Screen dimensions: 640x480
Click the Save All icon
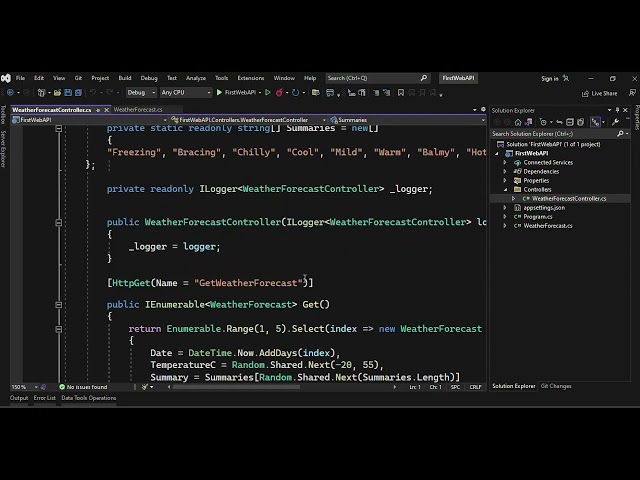[x=78, y=93]
